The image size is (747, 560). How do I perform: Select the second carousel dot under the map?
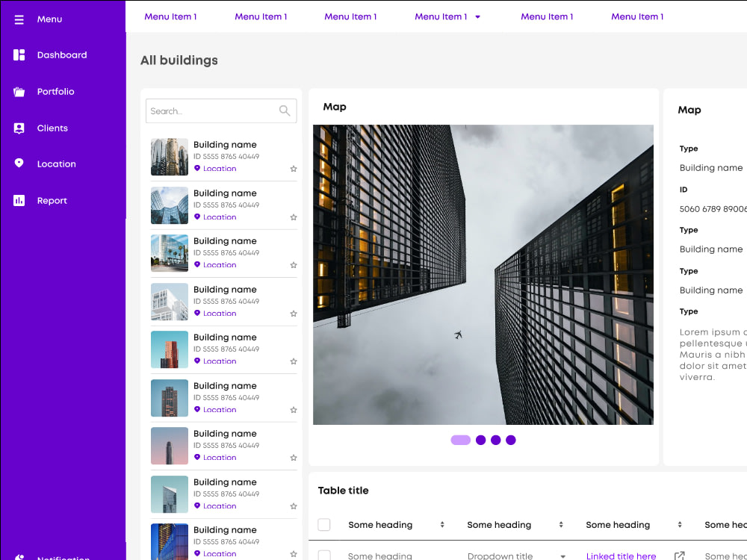[480, 441]
